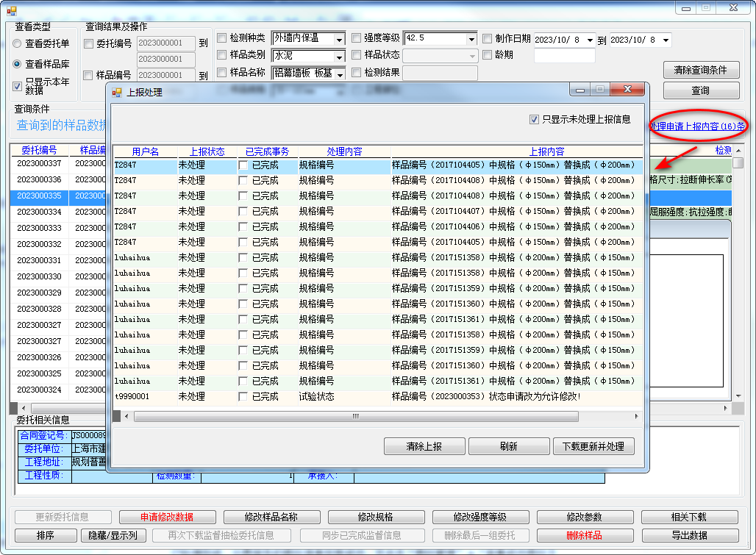Click the 上报处理 dialog title icon

point(117,92)
